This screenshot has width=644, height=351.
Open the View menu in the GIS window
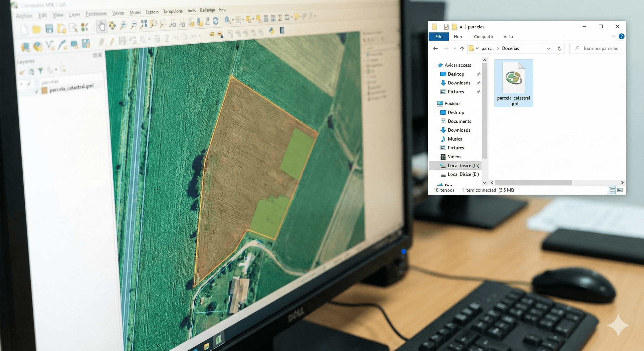click(58, 15)
